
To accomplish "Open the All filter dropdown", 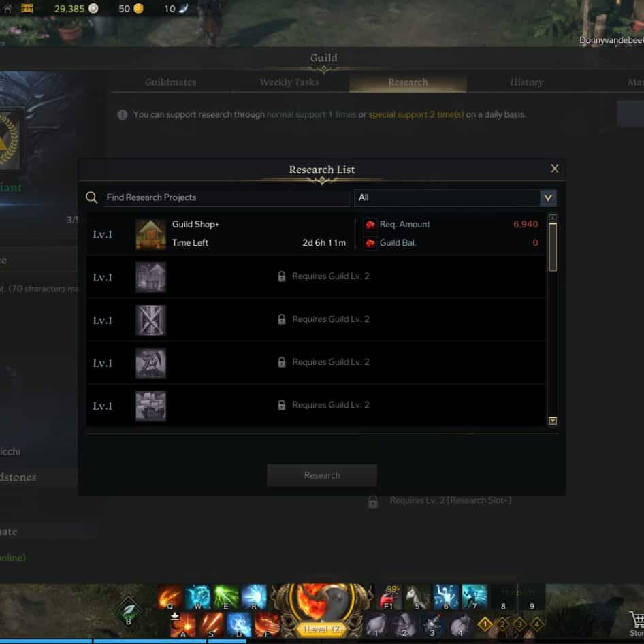I will coord(455,197).
